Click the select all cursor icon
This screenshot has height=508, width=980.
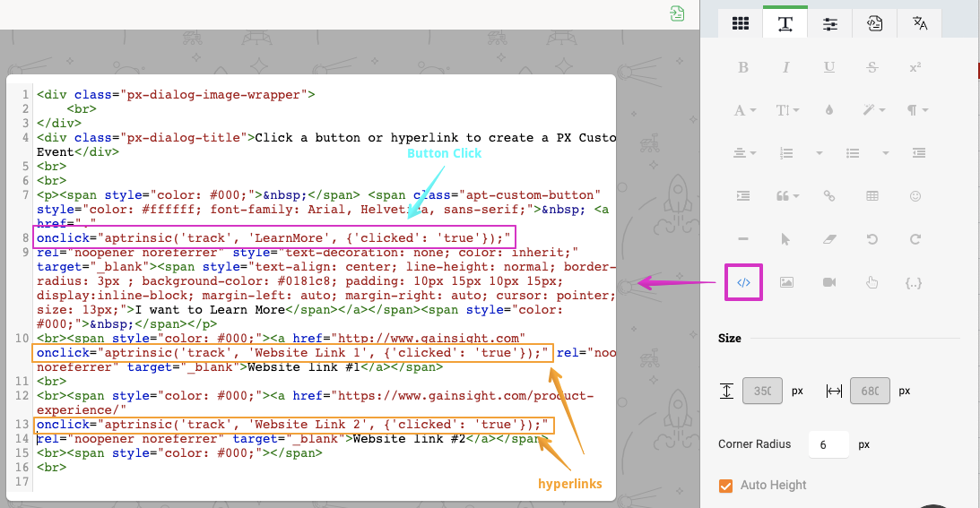(785, 239)
